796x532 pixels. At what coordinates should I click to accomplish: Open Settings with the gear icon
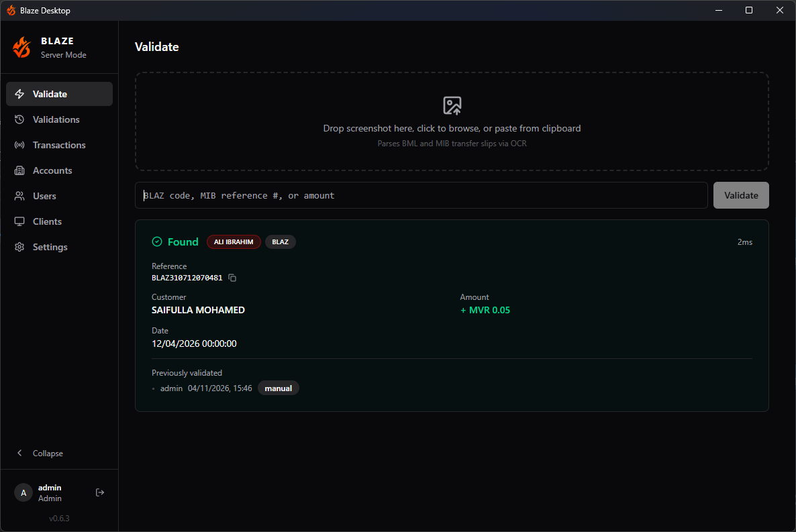[19, 246]
